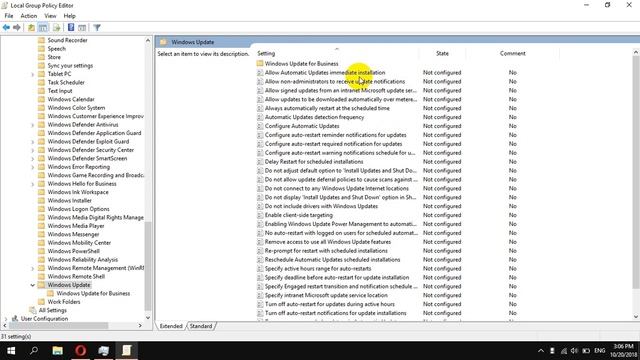The width and height of the screenshot is (640, 360).
Task: Click the volume speaker tray icon
Action: pyautogui.click(x=575, y=351)
